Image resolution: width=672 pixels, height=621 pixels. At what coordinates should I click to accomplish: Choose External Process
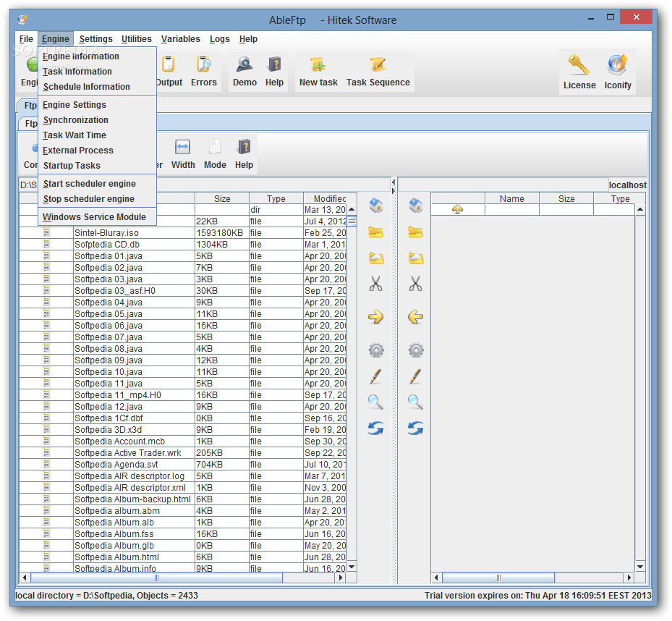click(x=97, y=151)
